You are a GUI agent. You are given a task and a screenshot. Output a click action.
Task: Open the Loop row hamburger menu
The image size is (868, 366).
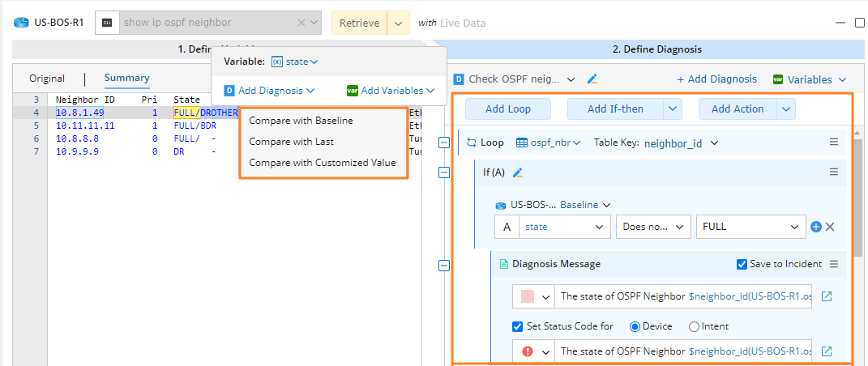833,143
